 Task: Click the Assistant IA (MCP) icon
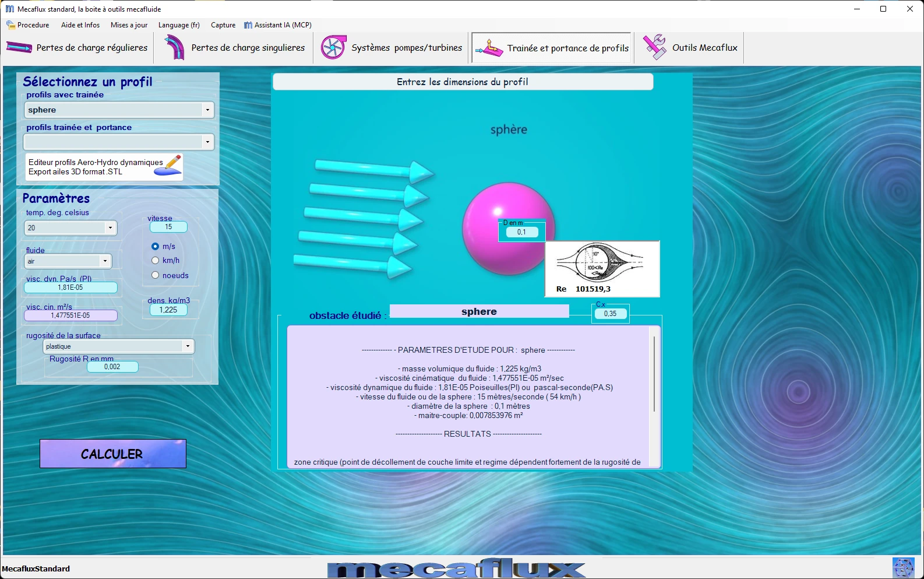tap(248, 25)
